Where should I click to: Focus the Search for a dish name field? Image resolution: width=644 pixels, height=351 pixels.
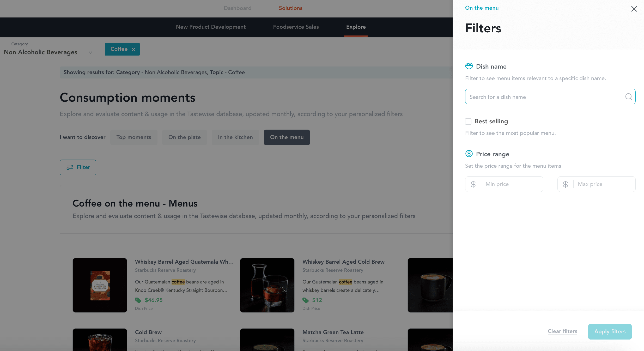550,97
